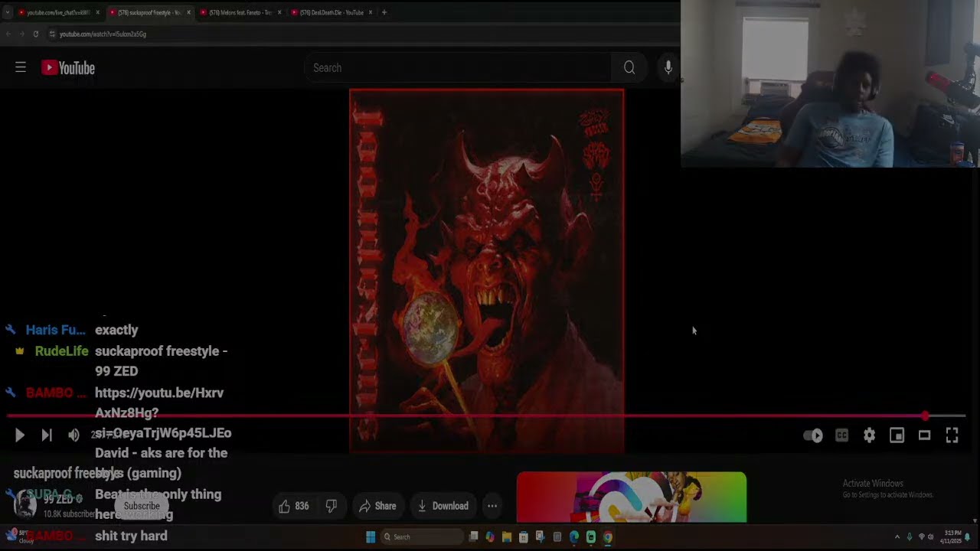This screenshot has height=551, width=980.
Task: Click the video album art player
Action: pos(487,271)
